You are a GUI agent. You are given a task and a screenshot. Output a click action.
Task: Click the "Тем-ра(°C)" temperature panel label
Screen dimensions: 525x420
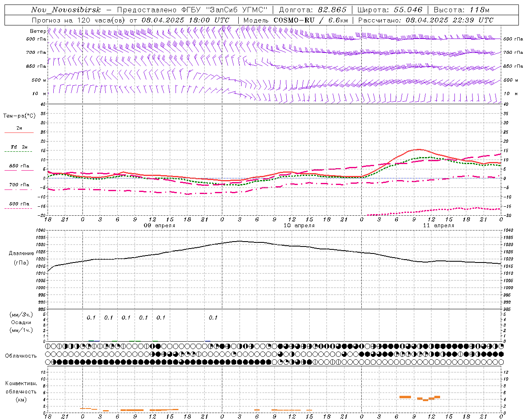(x=19, y=116)
